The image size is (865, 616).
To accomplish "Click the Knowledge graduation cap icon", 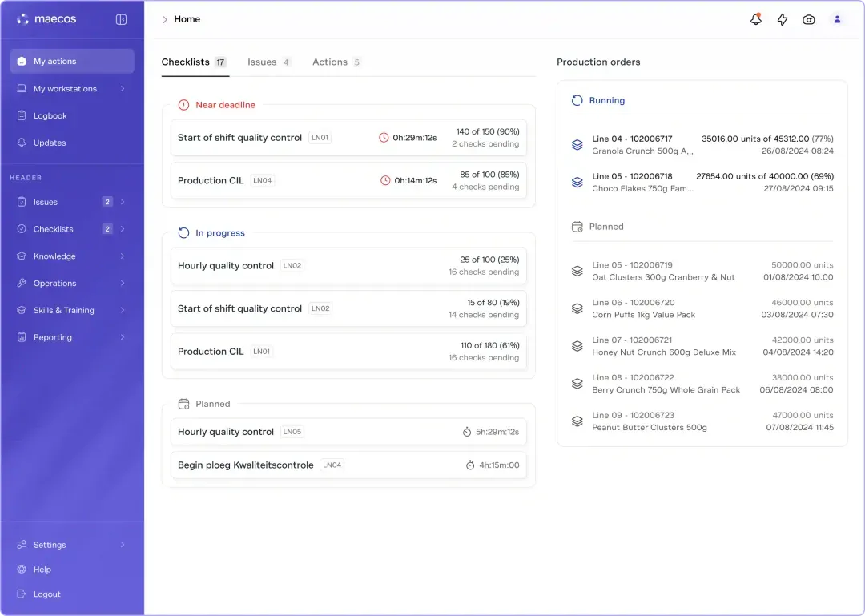I will (22, 256).
